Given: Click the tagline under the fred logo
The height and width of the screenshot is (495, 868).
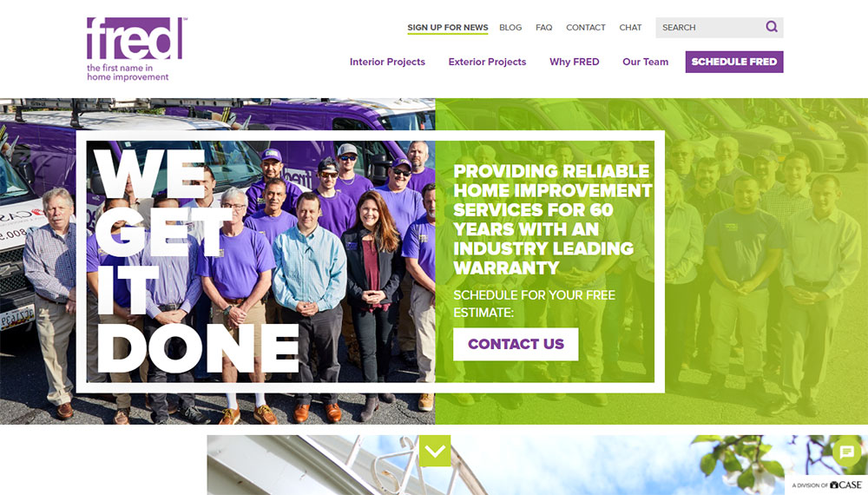Looking at the screenshot, I should 128,73.
